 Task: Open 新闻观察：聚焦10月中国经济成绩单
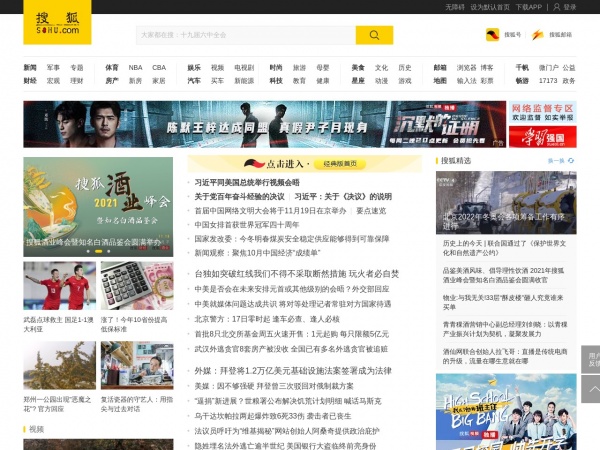(257, 253)
